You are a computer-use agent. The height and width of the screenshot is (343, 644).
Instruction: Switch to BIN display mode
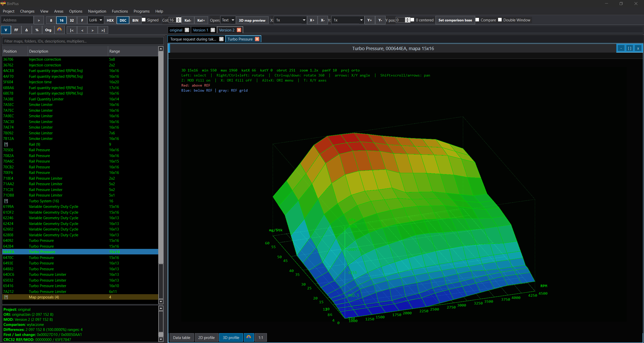[x=135, y=20]
